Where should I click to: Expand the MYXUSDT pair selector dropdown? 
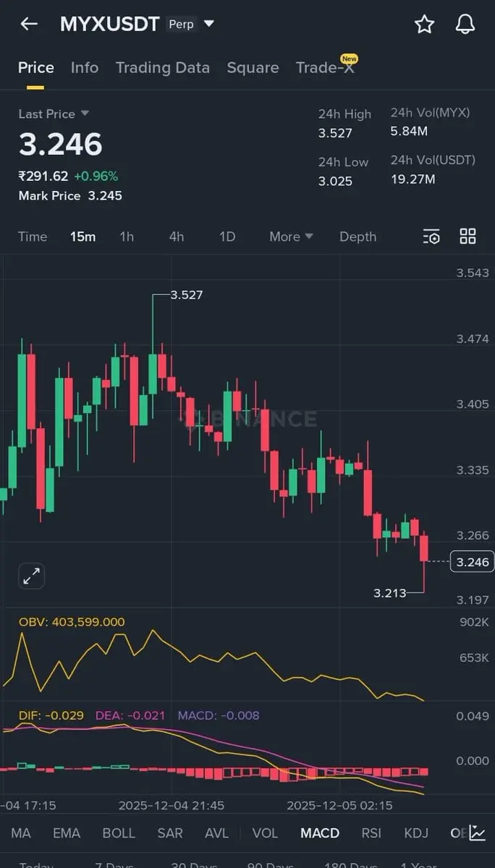pyautogui.click(x=209, y=24)
